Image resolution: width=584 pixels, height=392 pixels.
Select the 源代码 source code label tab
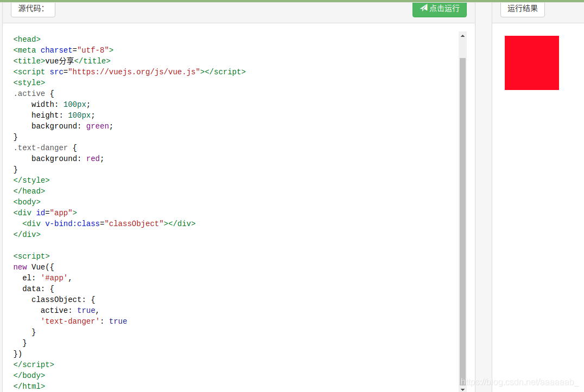pyautogui.click(x=33, y=9)
